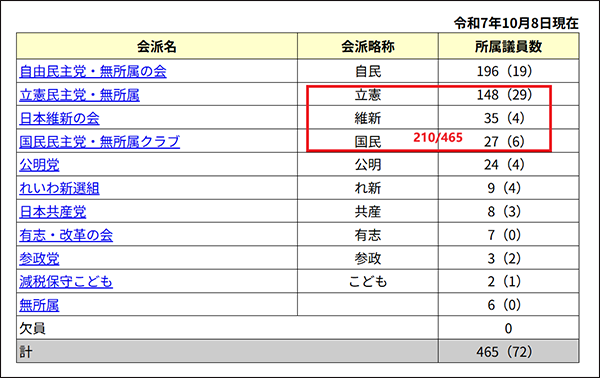
Task: Click the member count 3（2）
Action: click(505, 259)
